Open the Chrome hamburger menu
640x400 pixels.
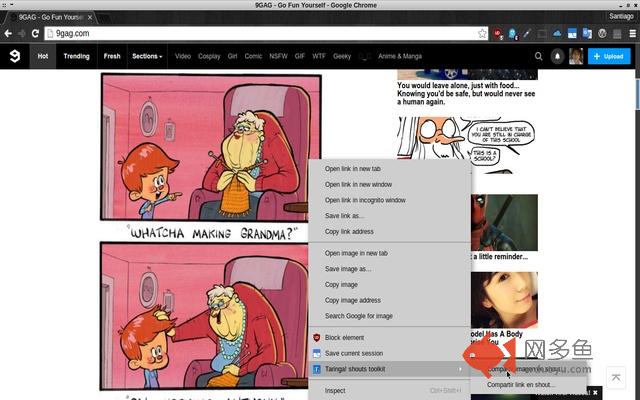[x=632, y=33]
